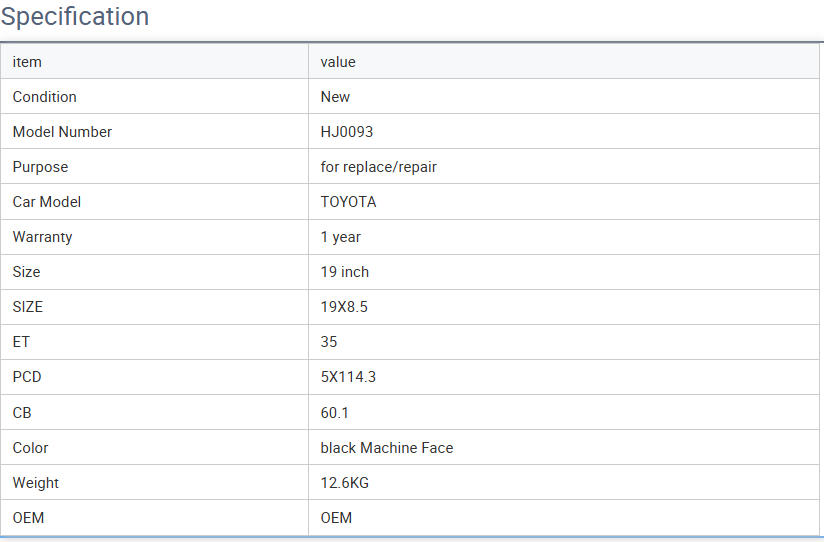
Task: Click the Model Number label
Action: coord(62,132)
